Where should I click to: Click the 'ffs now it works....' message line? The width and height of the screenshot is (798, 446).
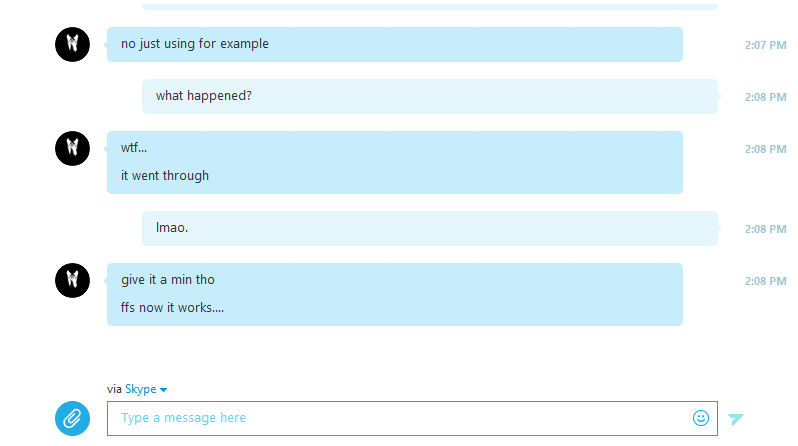(x=172, y=308)
